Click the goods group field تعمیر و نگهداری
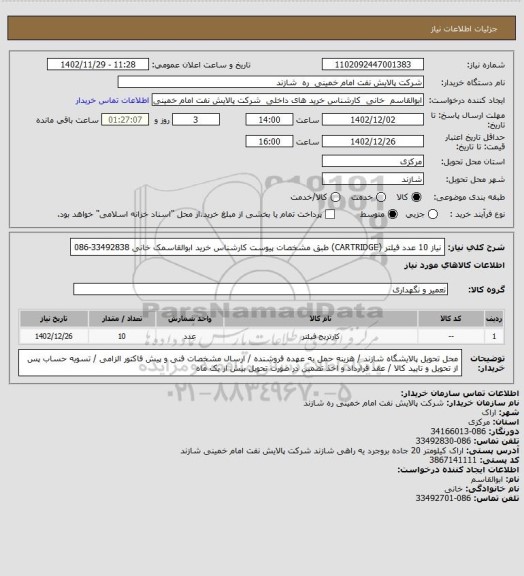Viewport: 524px width, 576px height. [x=260, y=289]
